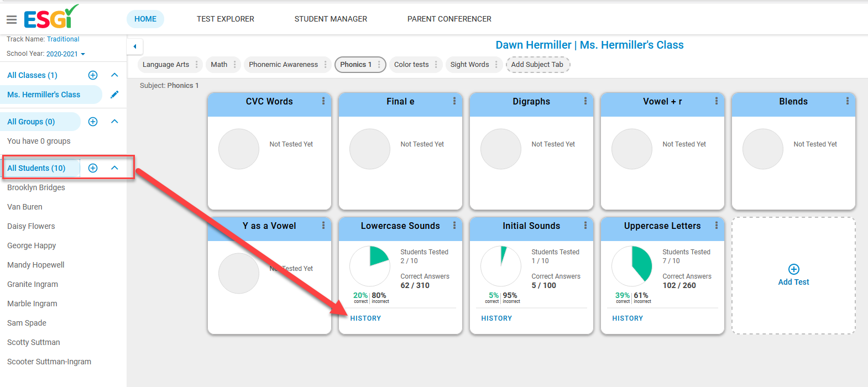Add a new group with plus icon

(x=93, y=122)
